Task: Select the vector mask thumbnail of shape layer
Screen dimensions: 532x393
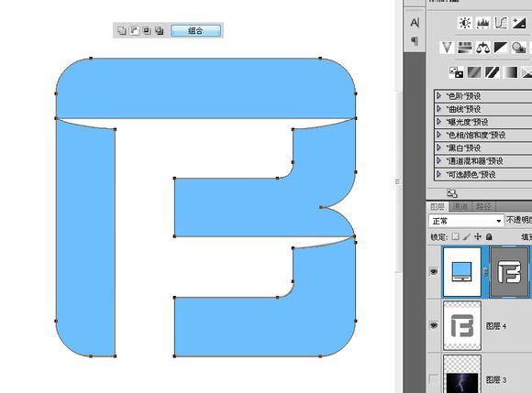Action: [x=510, y=272]
